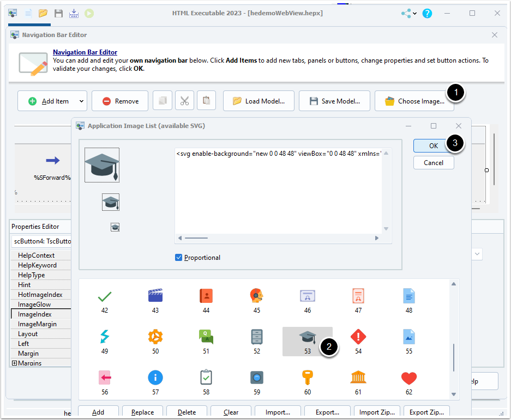Click the blue info icon 57
Image resolution: width=511 pixels, height=420 pixels.
tap(155, 378)
